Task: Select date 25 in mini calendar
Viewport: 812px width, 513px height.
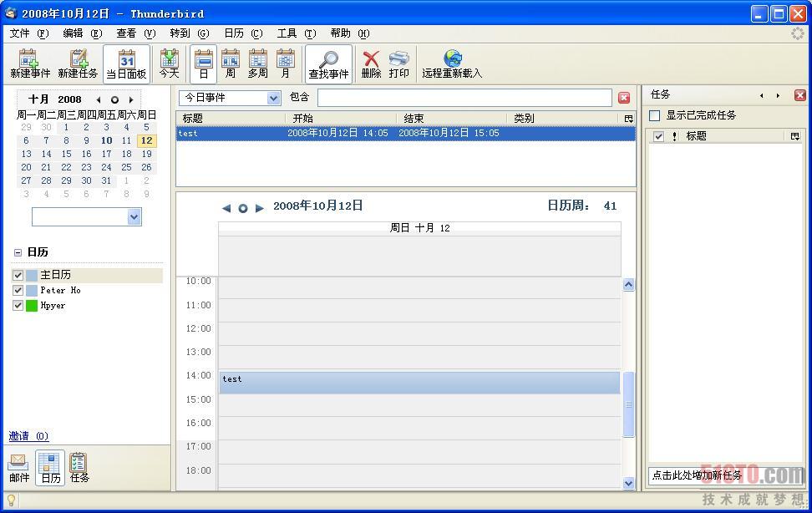Action: (x=126, y=167)
